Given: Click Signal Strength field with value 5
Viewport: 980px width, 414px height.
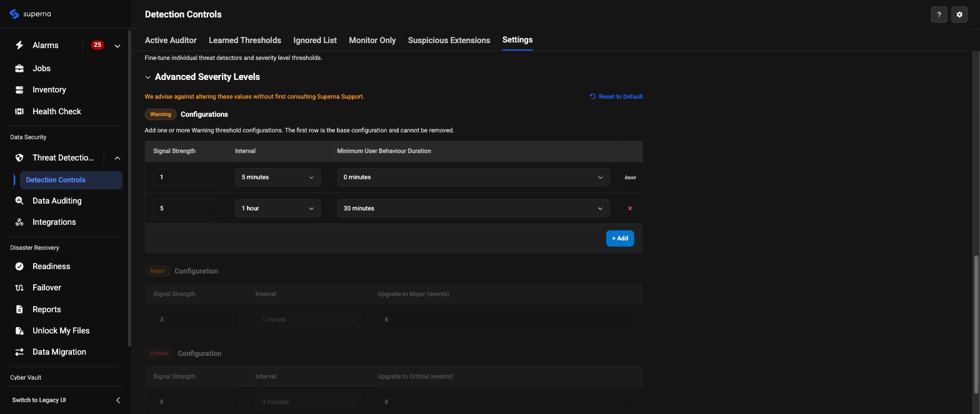Looking at the screenshot, I should 186,209.
